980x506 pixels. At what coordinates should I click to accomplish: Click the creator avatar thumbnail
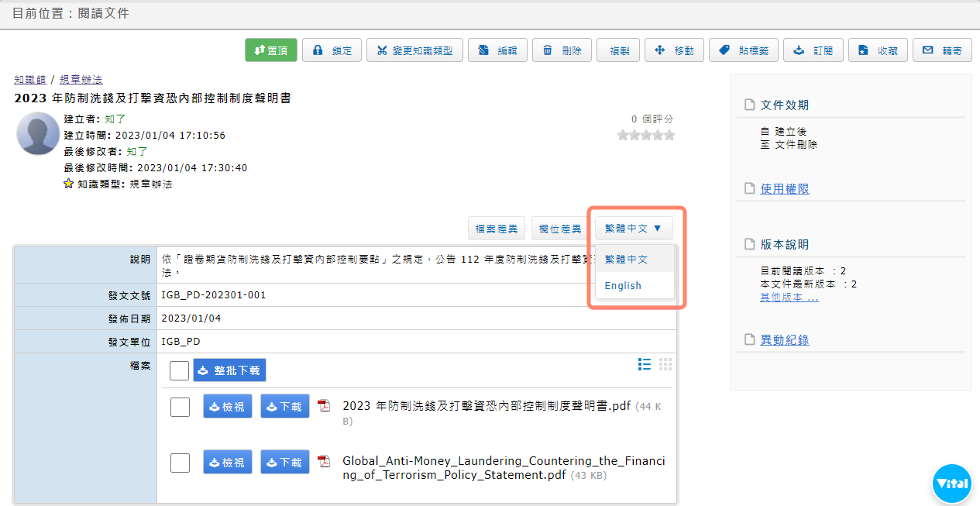pos(38,133)
